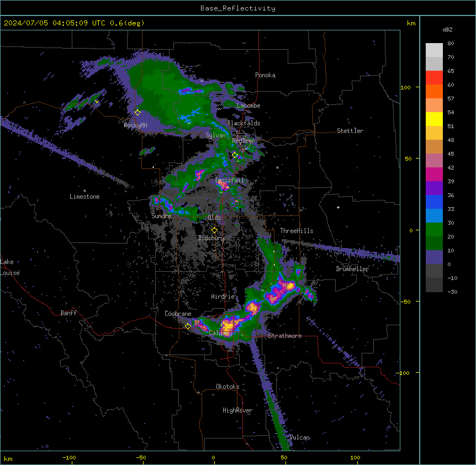The image size is (476, 465).
Task: Click the -100 tick label on the vertical km axis
Action: click(x=404, y=373)
